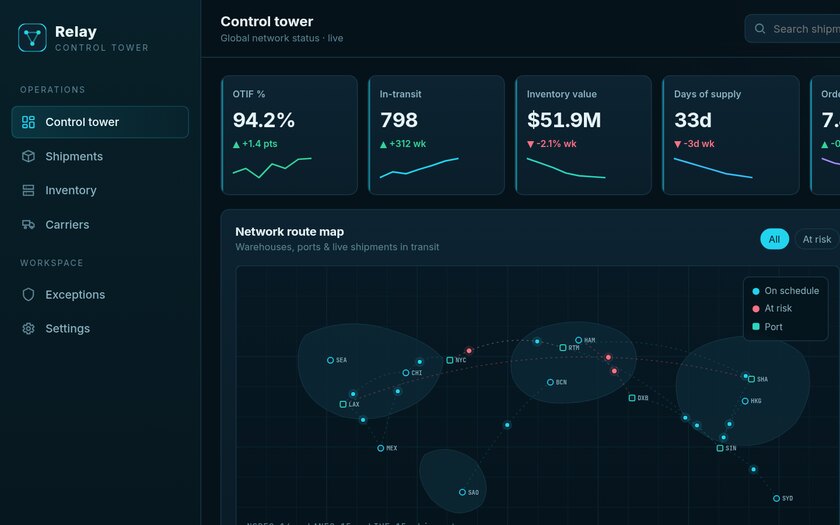Focus the Search shipments field
This screenshot has height=525, width=840.
point(792,29)
